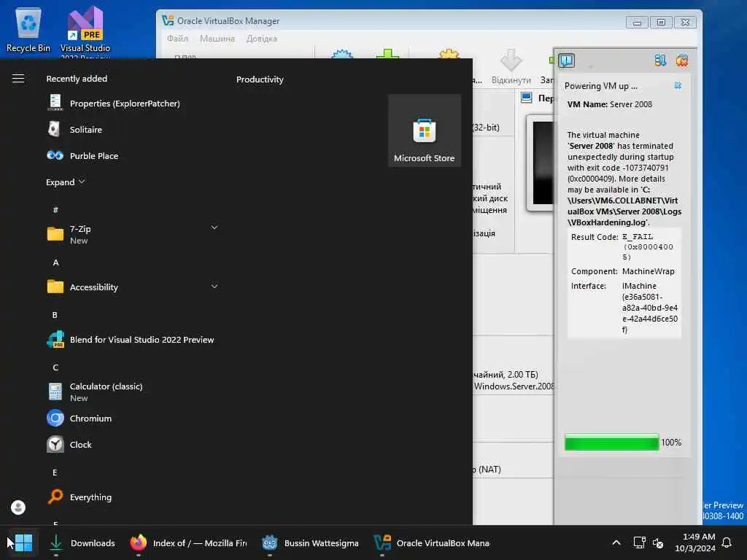This screenshot has width=747, height=560.
Task: Expand the Accessibility folder chevron
Action: [x=214, y=287]
